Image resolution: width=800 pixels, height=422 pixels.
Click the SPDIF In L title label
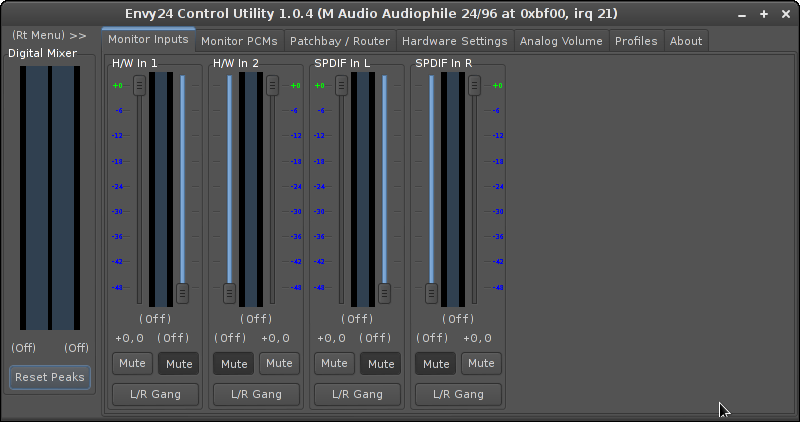pyautogui.click(x=342, y=63)
